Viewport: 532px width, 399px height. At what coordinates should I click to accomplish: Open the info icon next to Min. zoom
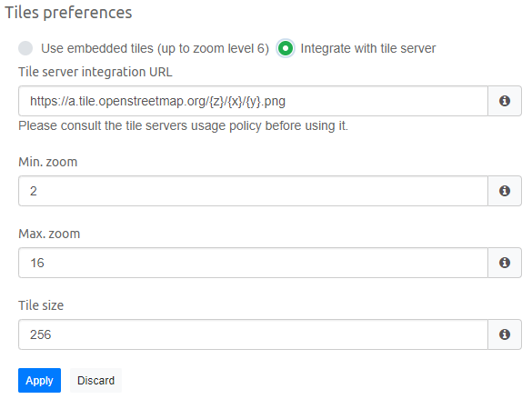pos(505,191)
